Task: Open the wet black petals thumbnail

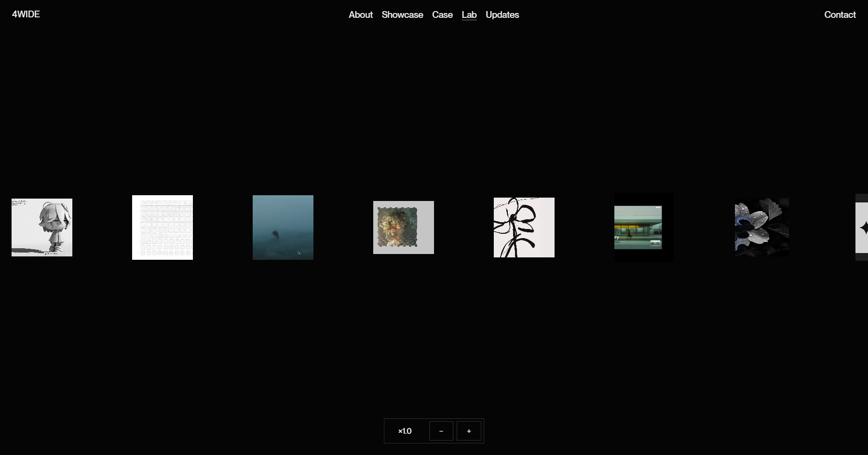Action: (x=761, y=227)
